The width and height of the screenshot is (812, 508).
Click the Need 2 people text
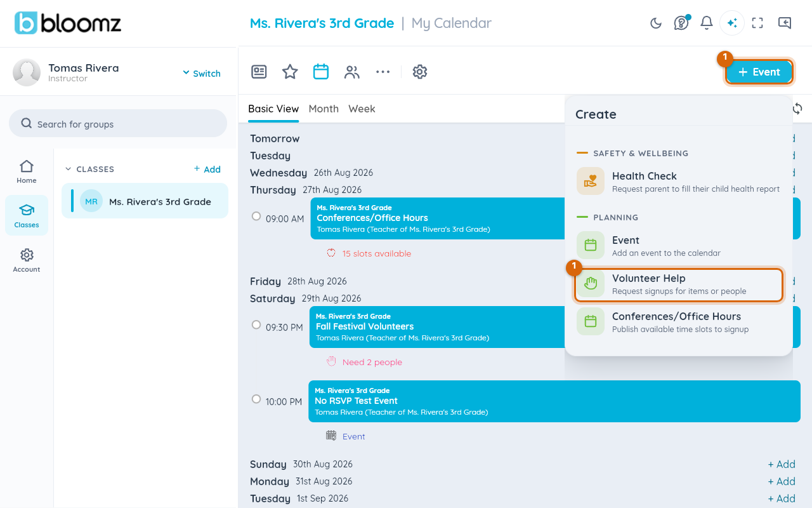372,362
